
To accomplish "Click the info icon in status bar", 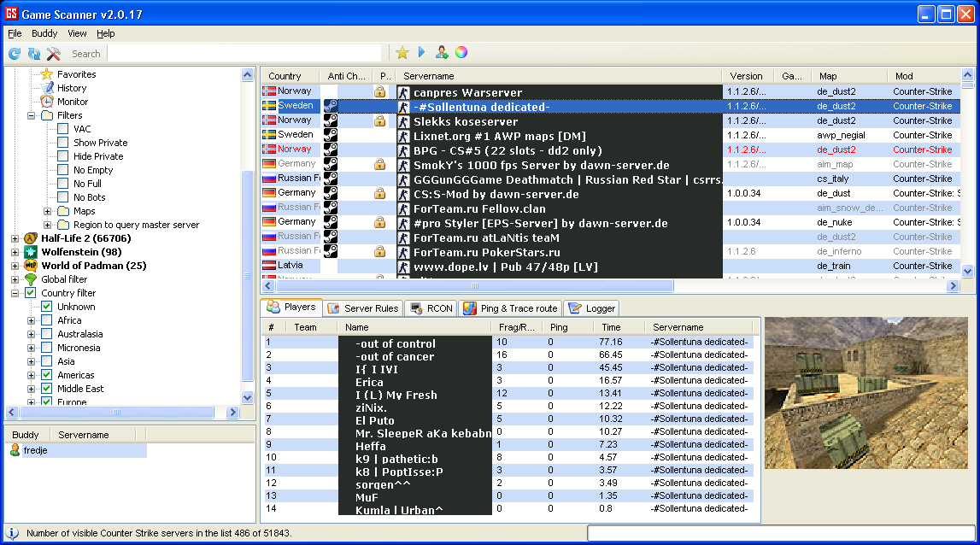I will click(x=13, y=533).
